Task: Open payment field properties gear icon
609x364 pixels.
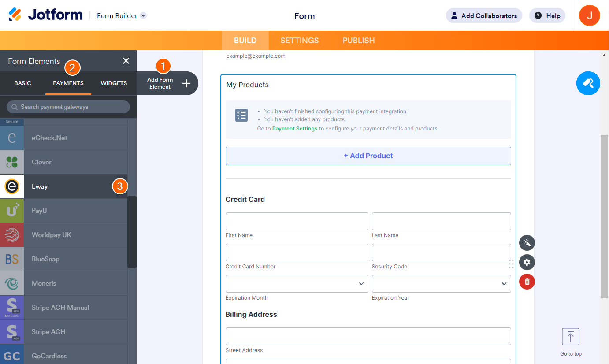Action: [x=527, y=263]
